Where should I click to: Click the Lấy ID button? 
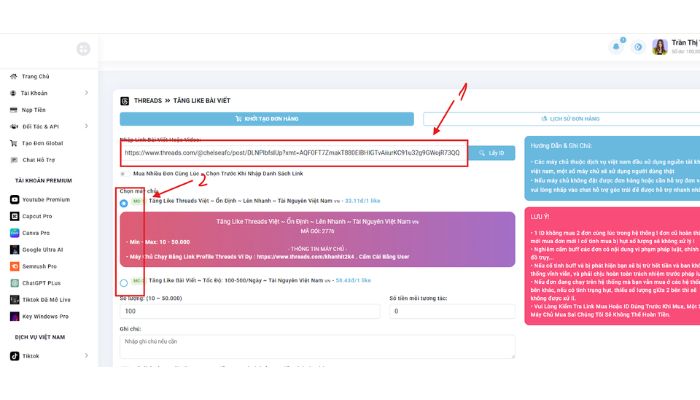tap(492, 153)
